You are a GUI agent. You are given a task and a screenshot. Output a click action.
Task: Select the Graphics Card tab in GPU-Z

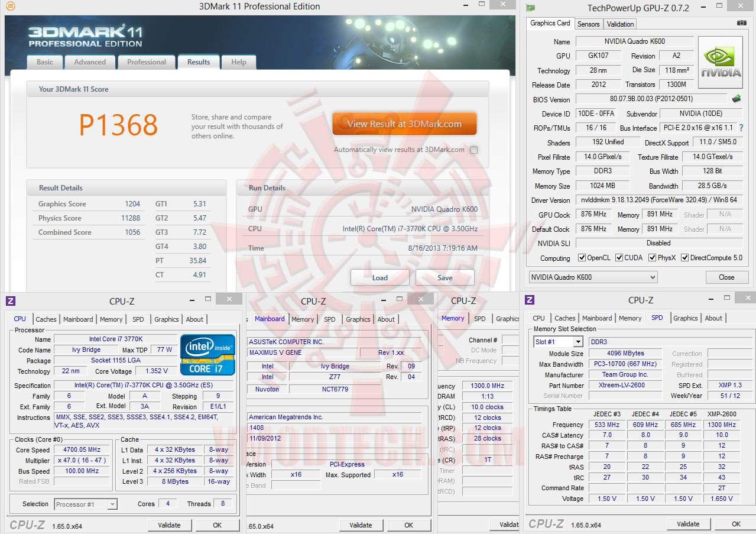click(x=550, y=23)
